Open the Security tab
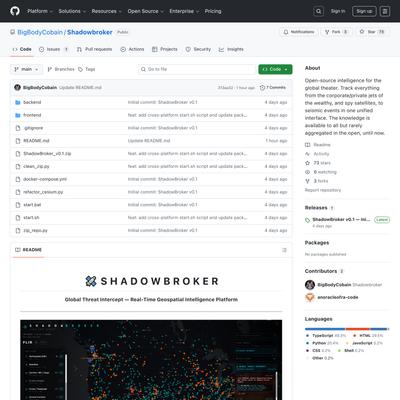The image size is (400, 400). coord(198,49)
